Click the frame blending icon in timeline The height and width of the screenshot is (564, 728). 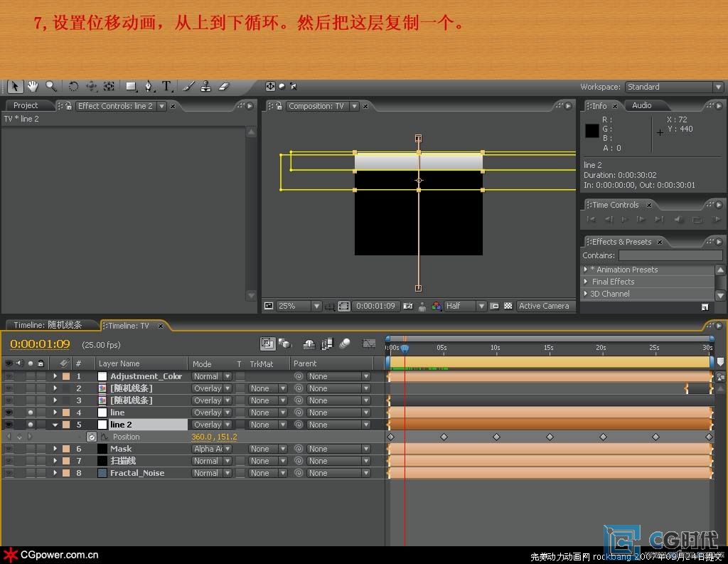pyautogui.click(x=327, y=344)
